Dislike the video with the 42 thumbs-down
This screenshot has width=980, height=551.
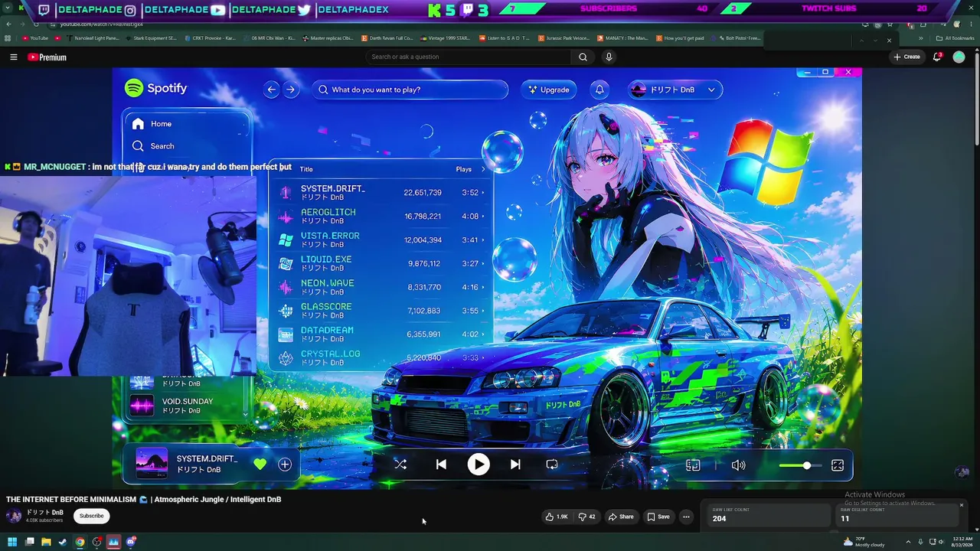[586, 517]
